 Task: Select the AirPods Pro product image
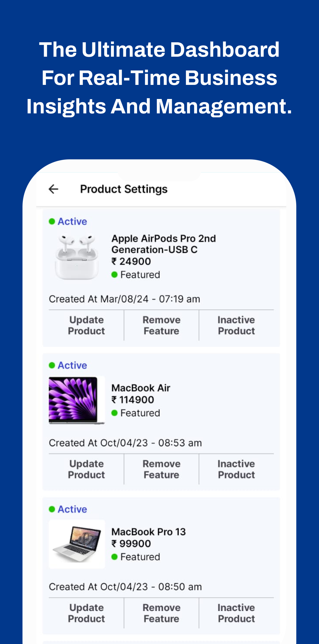click(76, 256)
